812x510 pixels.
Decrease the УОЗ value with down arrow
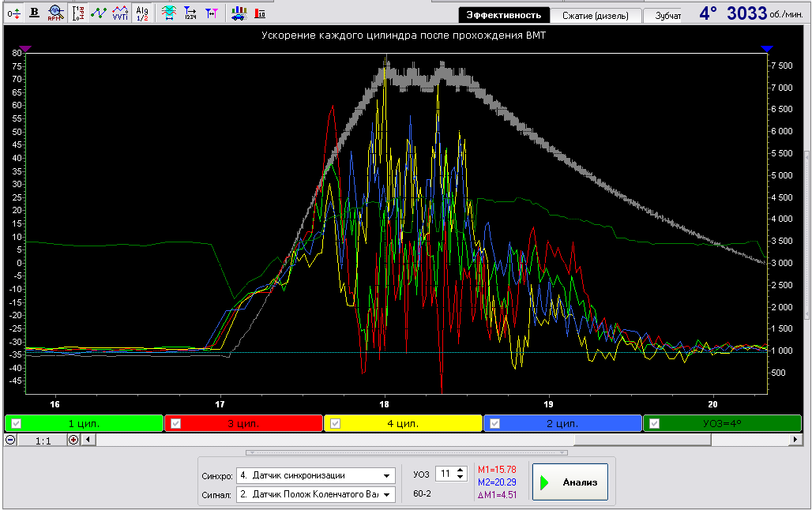point(461,477)
